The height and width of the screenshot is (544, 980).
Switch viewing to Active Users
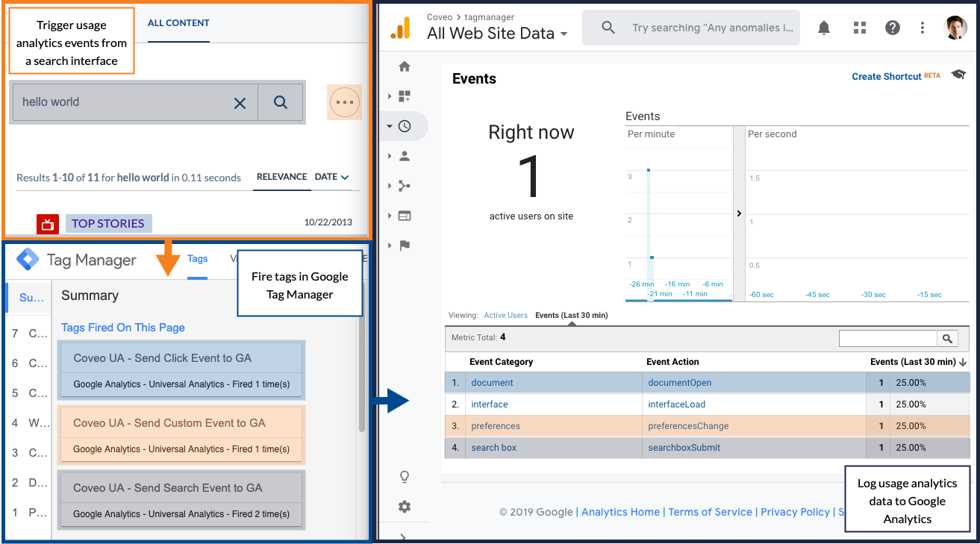(505, 316)
